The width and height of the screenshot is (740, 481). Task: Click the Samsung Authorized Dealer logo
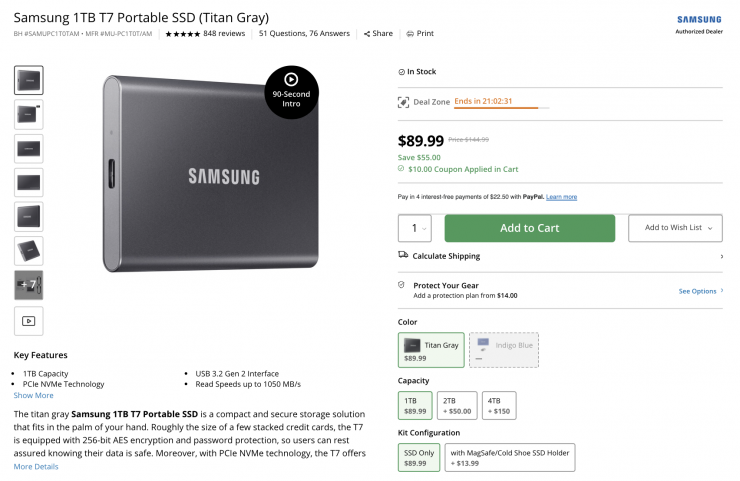tap(699, 24)
